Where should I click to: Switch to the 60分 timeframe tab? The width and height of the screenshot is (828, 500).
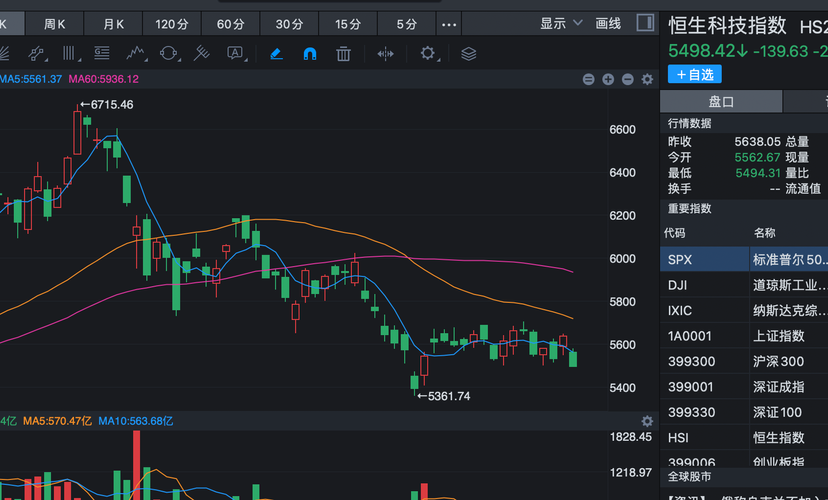[230, 24]
